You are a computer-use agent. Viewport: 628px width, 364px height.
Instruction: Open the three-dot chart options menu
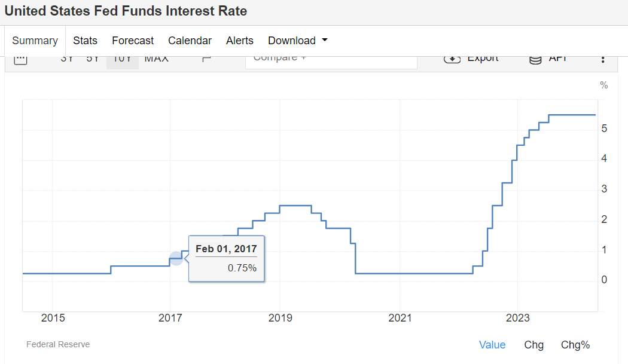pyautogui.click(x=603, y=59)
